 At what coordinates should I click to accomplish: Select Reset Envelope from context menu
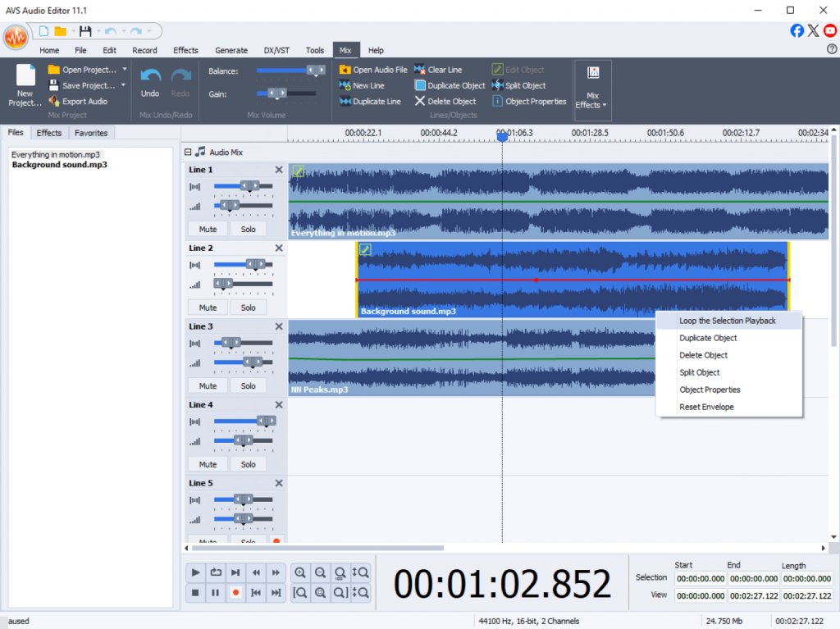tap(706, 407)
